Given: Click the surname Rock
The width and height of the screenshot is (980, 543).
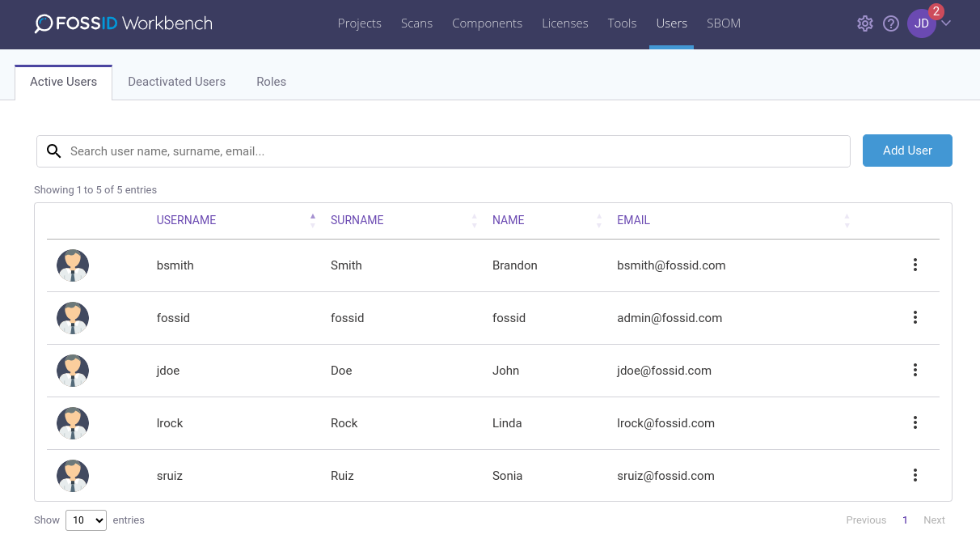Looking at the screenshot, I should click(x=344, y=423).
